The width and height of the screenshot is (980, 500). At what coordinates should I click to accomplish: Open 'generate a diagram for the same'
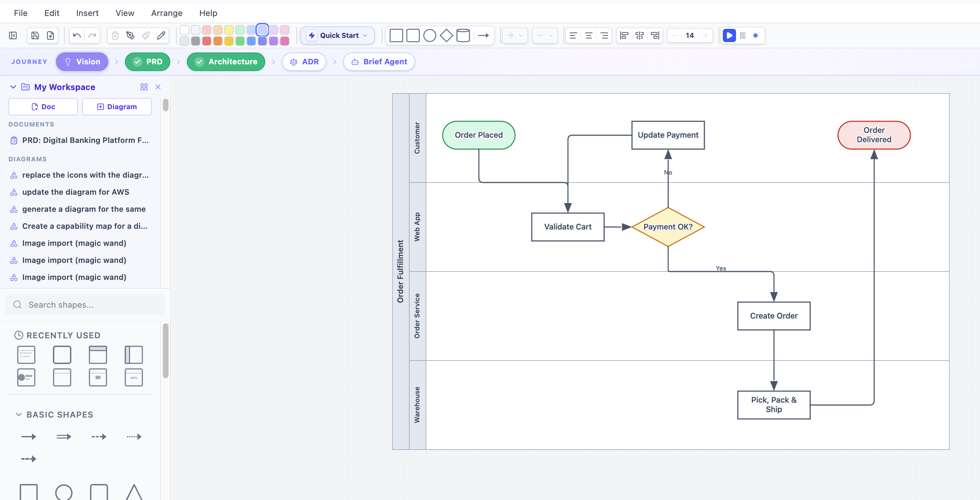click(80, 209)
